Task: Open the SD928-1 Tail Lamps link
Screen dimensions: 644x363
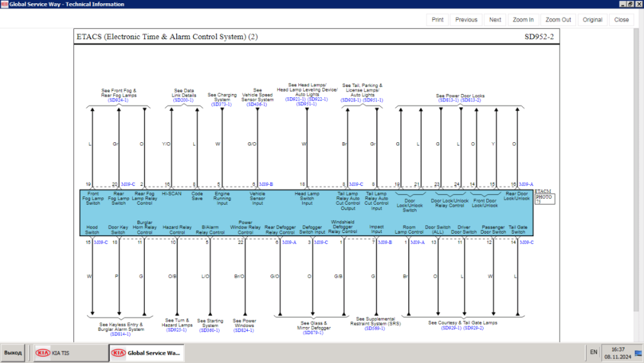Action: 351,100
